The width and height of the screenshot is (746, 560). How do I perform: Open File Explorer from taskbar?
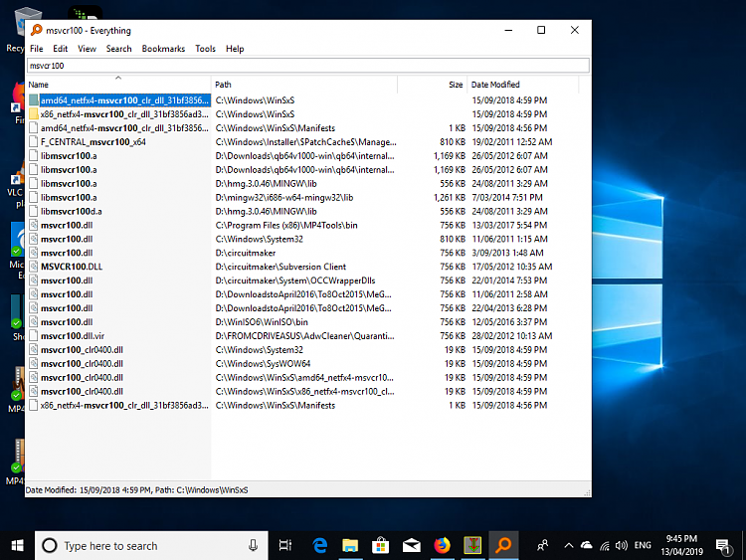point(350,546)
